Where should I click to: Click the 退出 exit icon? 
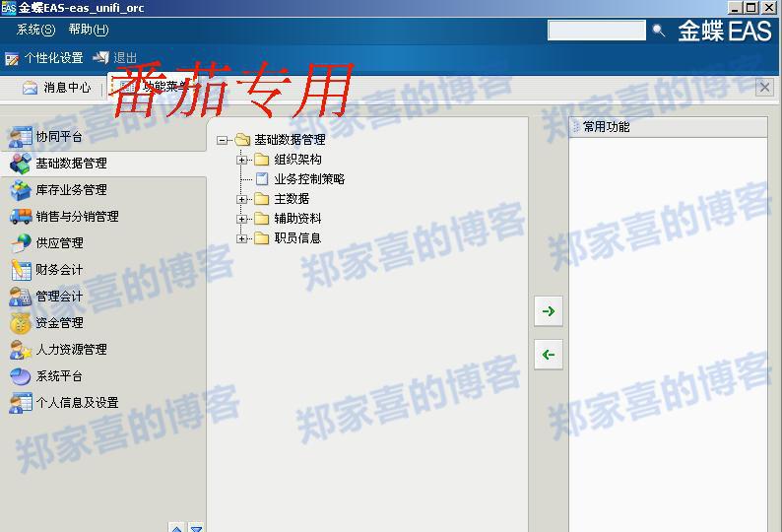(100, 58)
